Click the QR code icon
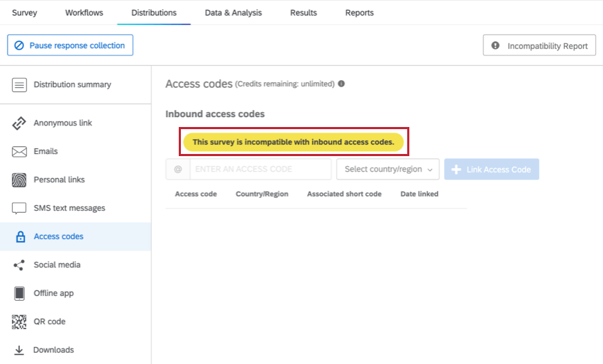The width and height of the screenshot is (603, 364). point(20,322)
